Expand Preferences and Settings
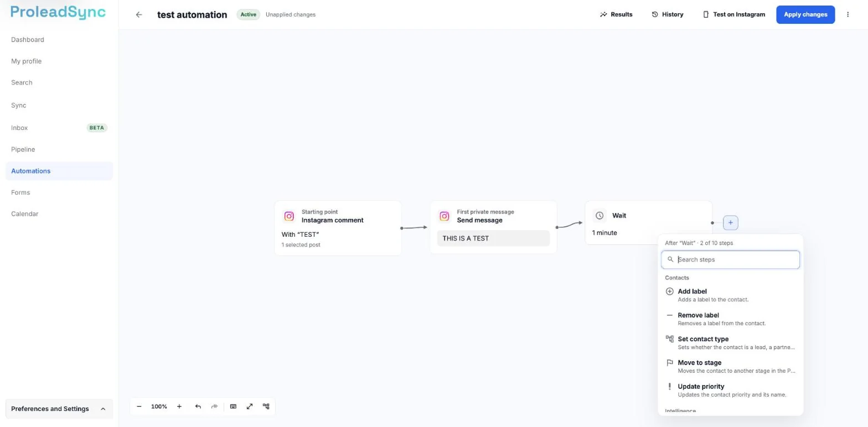868x427 pixels. [x=59, y=409]
